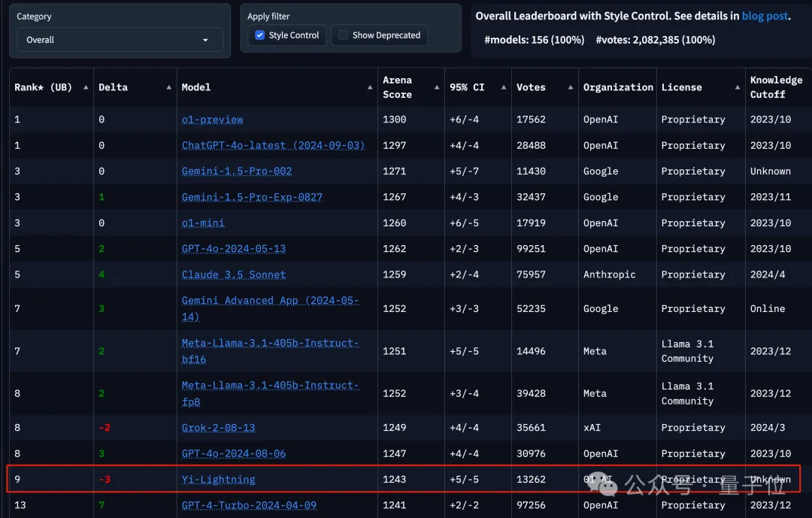Select the votes value 99251
The width and height of the screenshot is (812, 518).
pos(531,249)
